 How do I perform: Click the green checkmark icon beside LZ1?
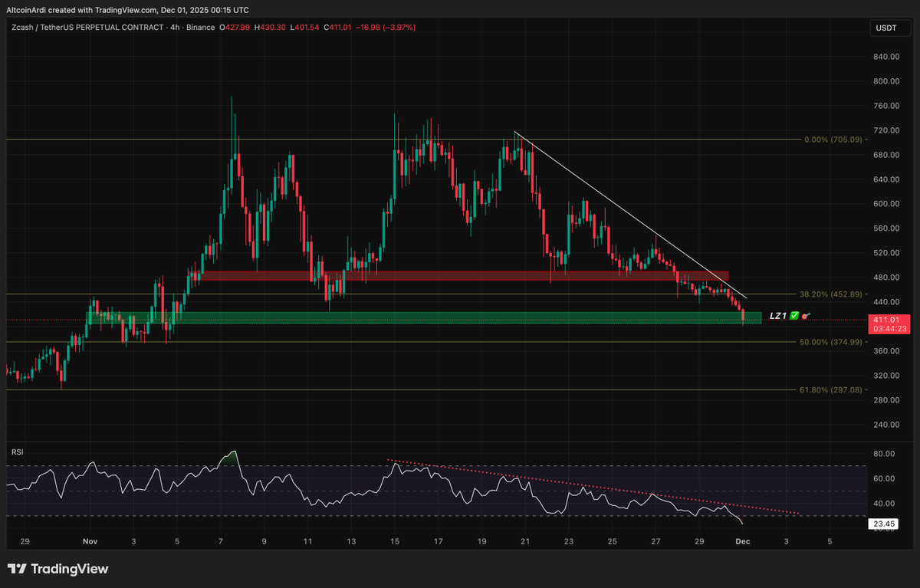click(793, 315)
